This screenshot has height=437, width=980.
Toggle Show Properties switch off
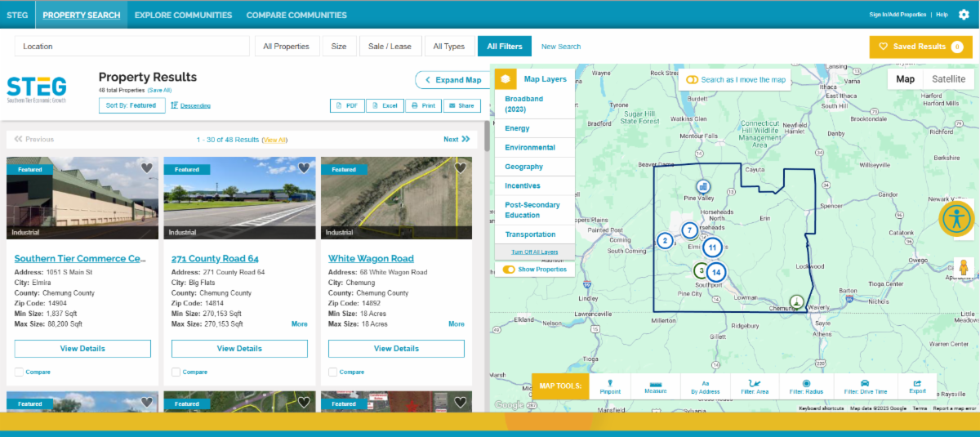[x=509, y=270]
